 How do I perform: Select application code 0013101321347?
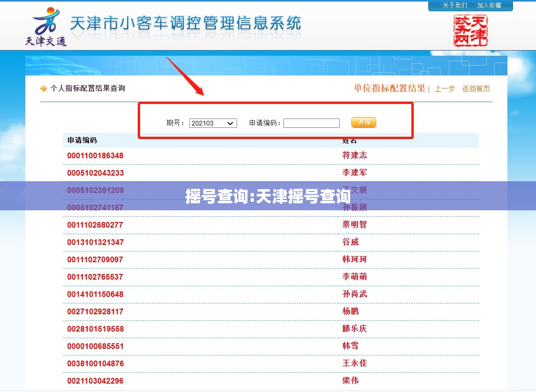[x=96, y=242]
